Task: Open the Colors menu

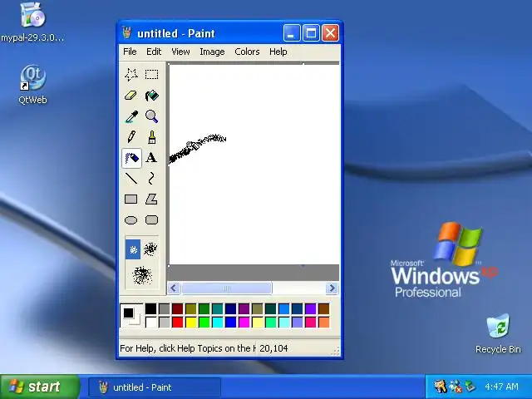Action: pos(247,52)
